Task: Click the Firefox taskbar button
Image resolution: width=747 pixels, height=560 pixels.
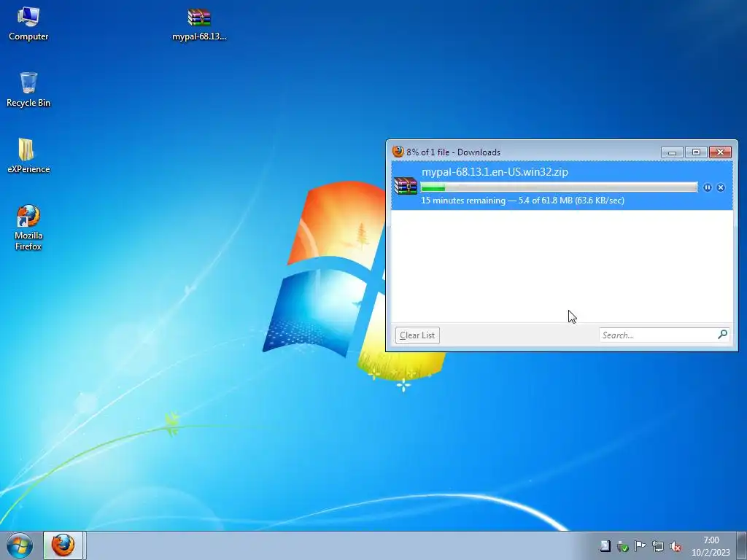Action: [x=64, y=545]
